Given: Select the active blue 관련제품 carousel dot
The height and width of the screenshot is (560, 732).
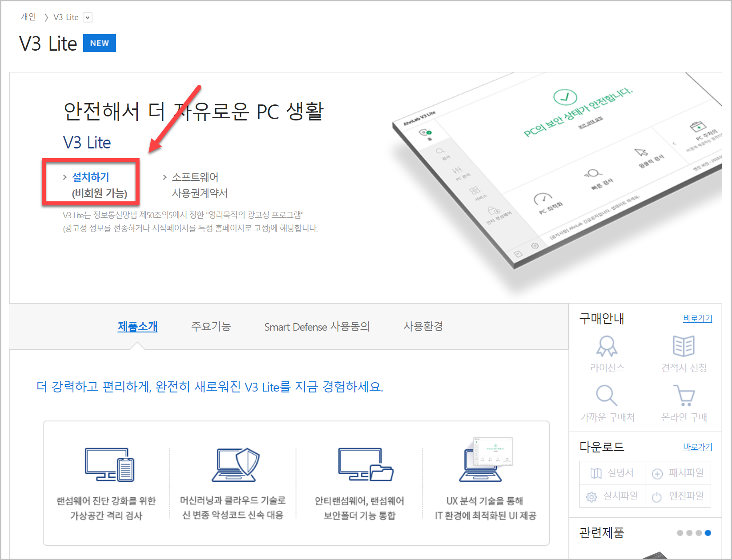Looking at the screenshot, I should click(708, 533).
